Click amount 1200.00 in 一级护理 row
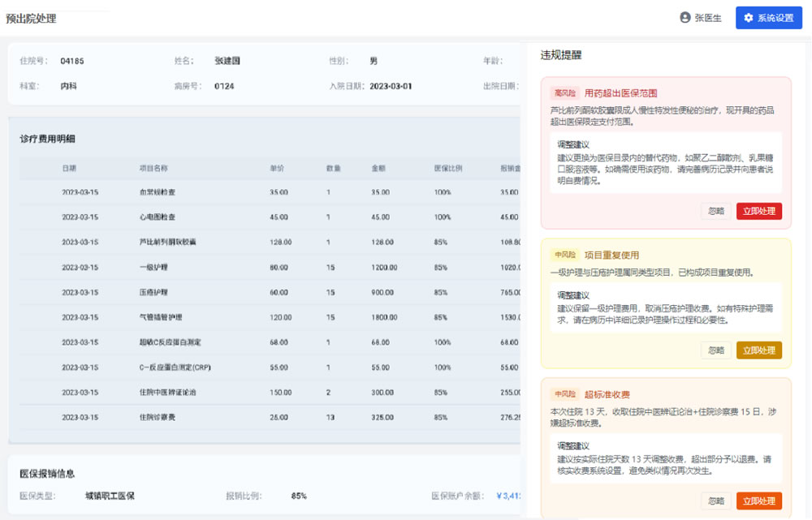The width and height of the screenshot is (812, 520). point(384,268)
